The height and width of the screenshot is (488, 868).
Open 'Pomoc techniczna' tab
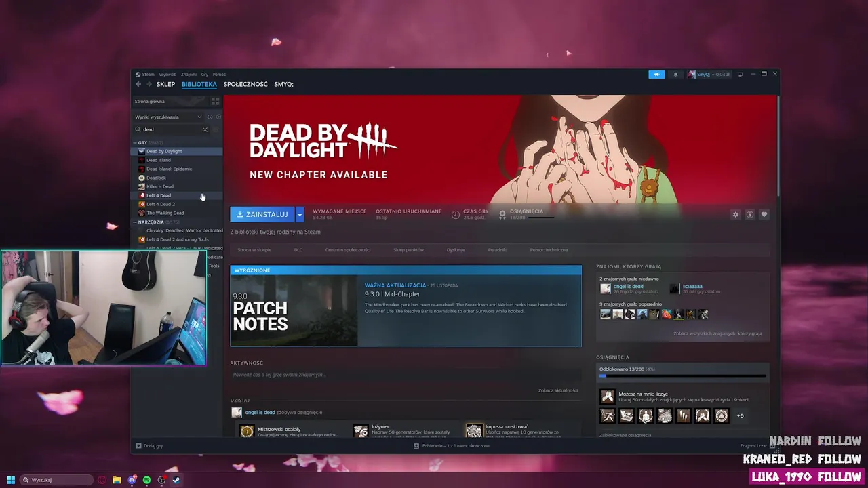(549, 250)
